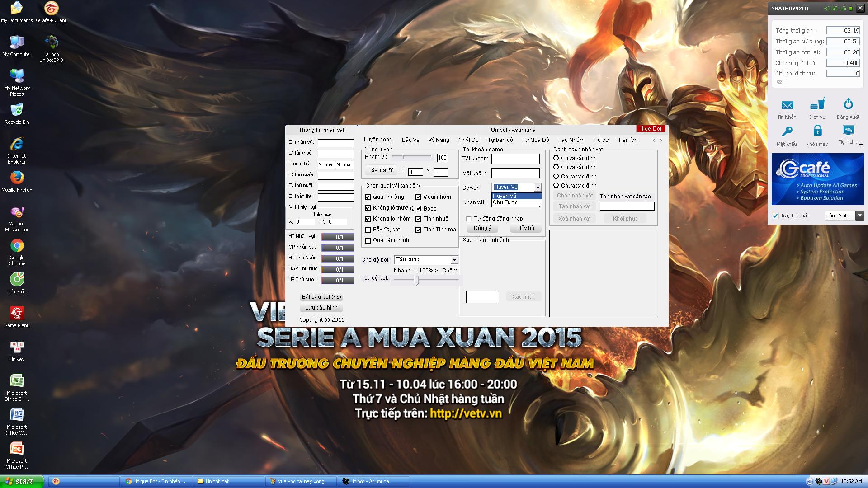Image resolution: width=868 pixels, height=488 pixels.
Task: Select the Microsoft Office Word icon
Action: 17,422
